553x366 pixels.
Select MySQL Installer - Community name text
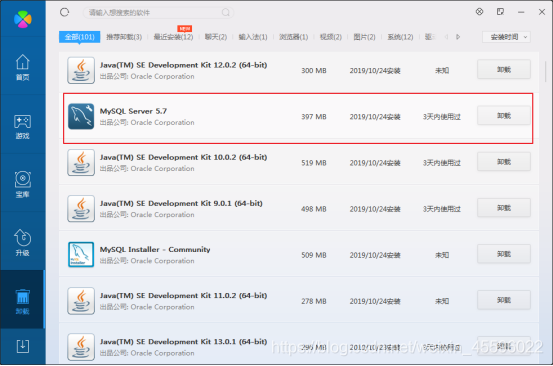coord(155,249)
